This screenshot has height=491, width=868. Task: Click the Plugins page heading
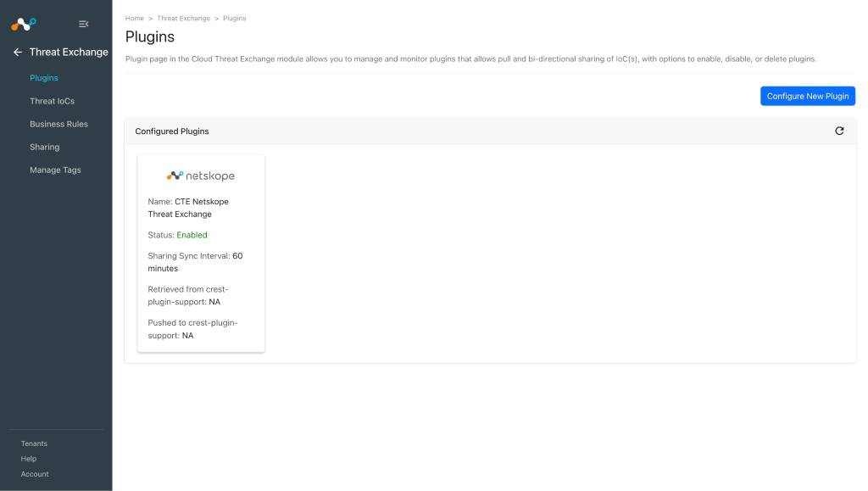click(x=149, y=37)
